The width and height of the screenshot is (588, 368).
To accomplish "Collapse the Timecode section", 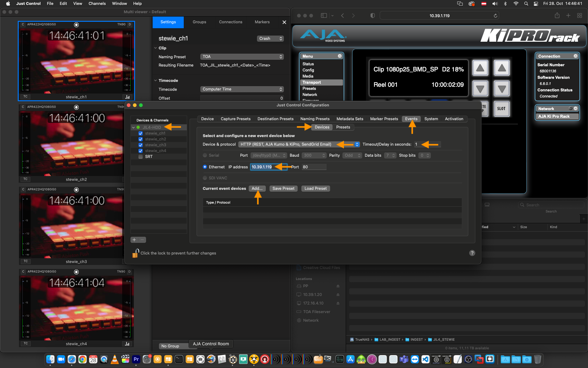I will (x=156, y=81).
